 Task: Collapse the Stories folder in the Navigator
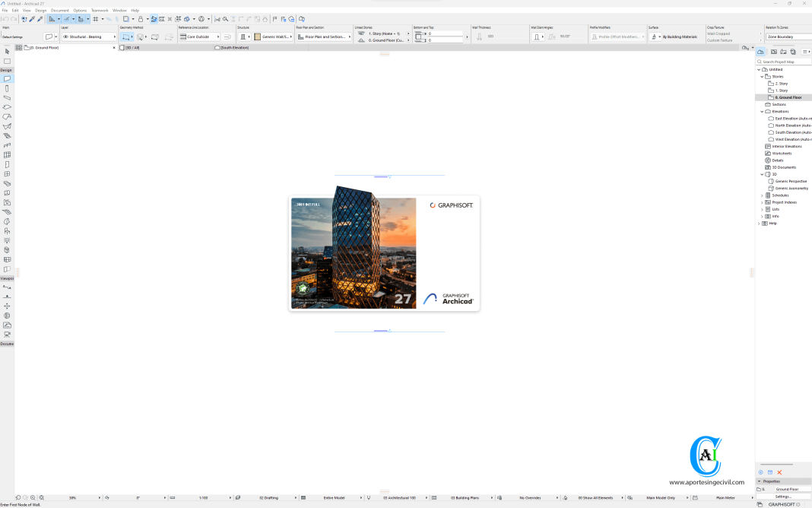762,76
